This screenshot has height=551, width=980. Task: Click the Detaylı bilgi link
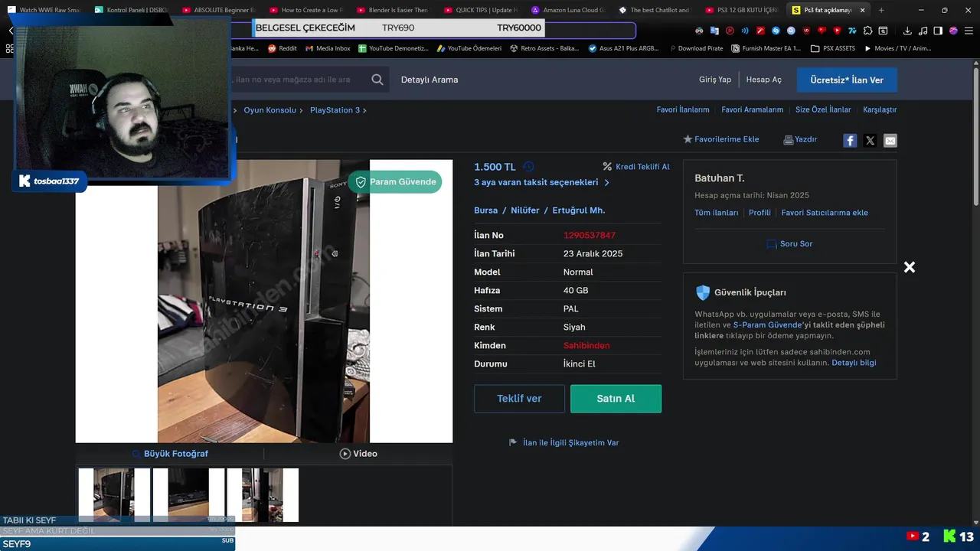pyautogui.click(x=854, y=363)
